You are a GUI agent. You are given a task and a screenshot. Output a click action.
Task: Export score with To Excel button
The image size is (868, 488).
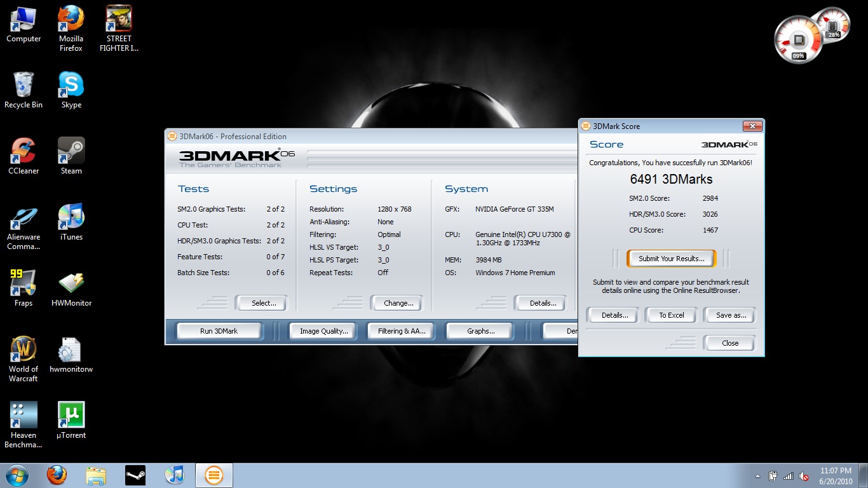point(672,315)
